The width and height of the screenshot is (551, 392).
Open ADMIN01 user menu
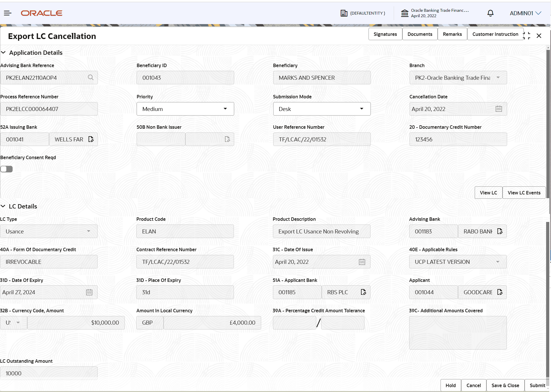525,13
